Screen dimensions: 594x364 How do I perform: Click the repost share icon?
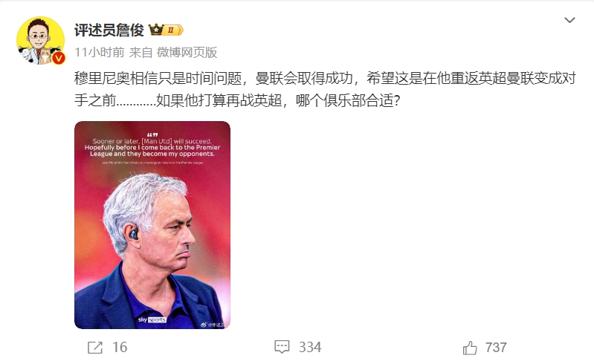coord(95,348)
